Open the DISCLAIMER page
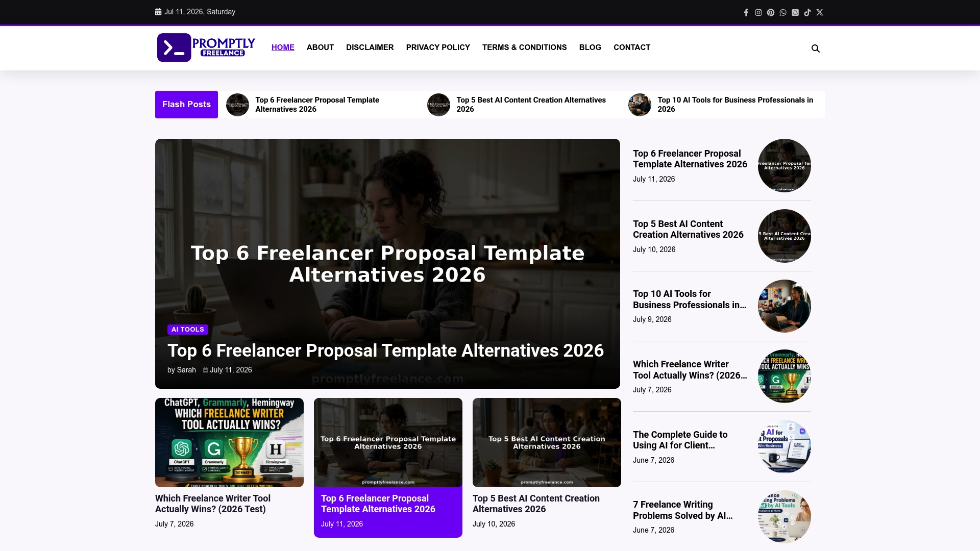This screenshot has width=980, height=551. pos(370,47)
